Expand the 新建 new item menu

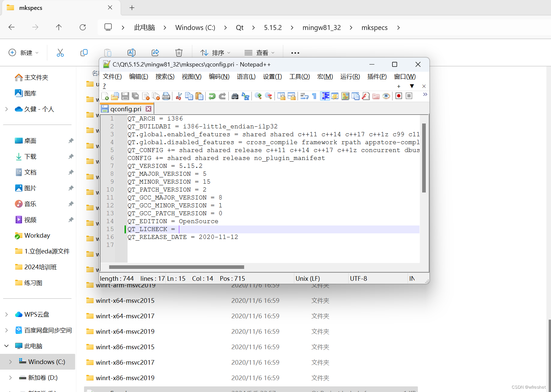tap(23, 52)
